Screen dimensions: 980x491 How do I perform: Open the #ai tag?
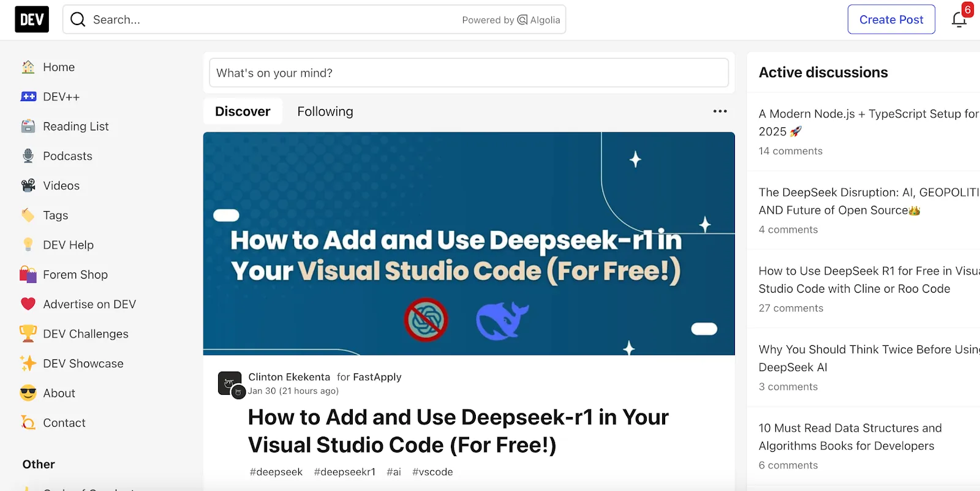(x=394, y=472)
